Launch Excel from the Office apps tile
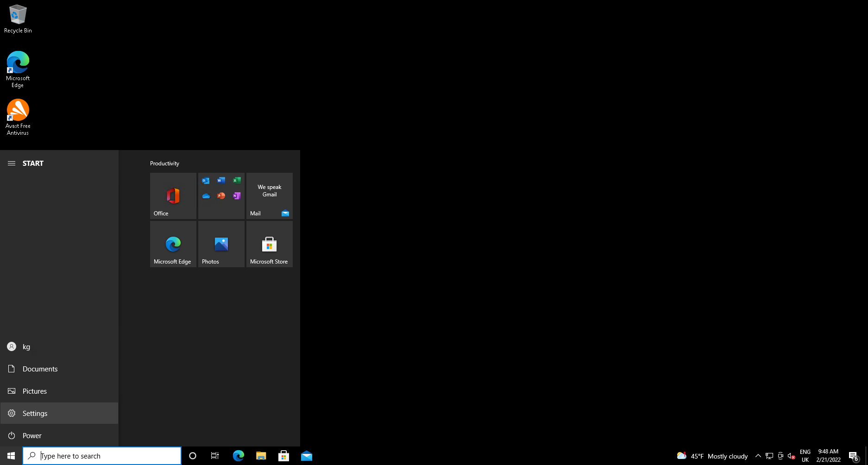 coord(237,181)
